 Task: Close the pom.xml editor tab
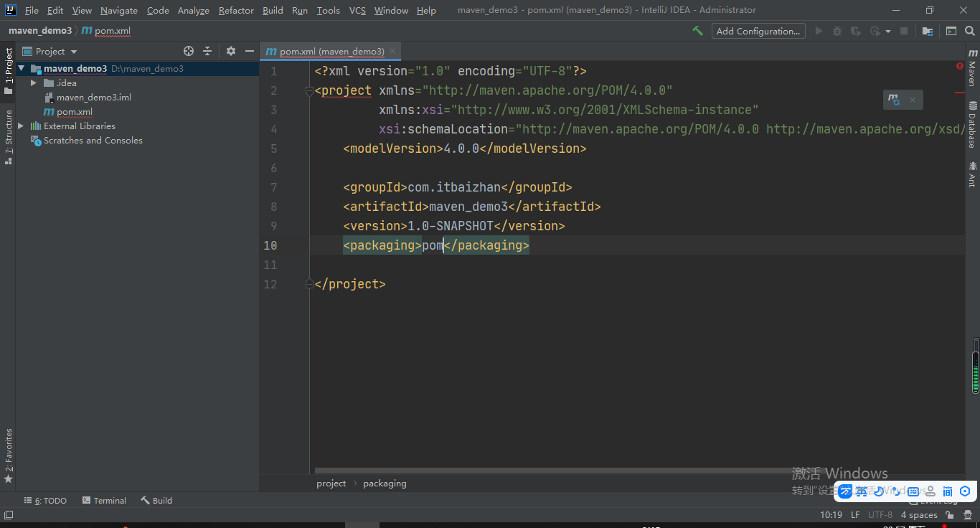click(393, 52)
